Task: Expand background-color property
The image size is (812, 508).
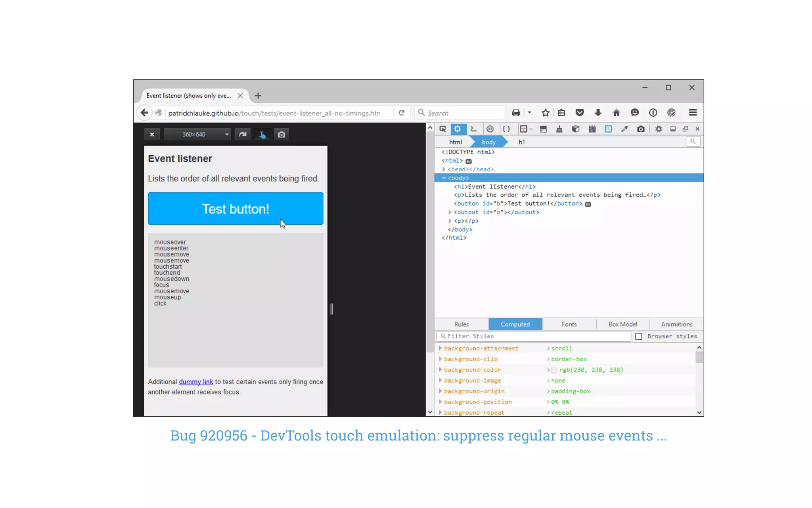Action: click(x=440, y=369)
